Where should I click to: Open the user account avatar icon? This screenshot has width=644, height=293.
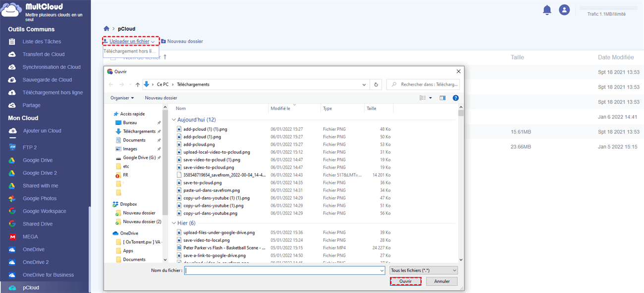coord(564,10)
